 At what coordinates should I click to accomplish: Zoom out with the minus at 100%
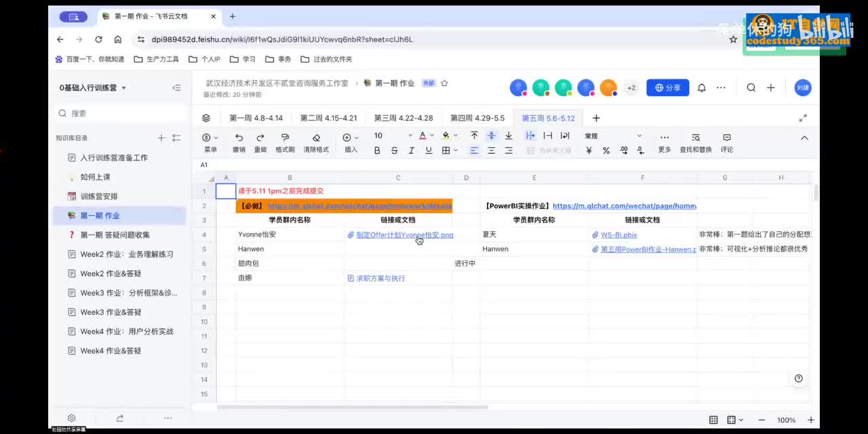(762, 420)
